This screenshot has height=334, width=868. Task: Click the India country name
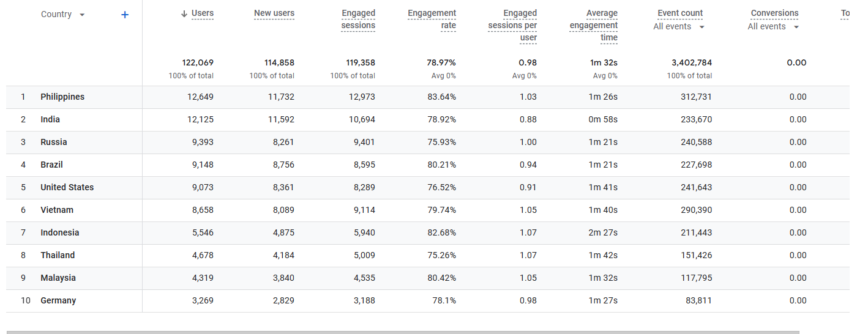pyautogui.click(x=50, y=120)
